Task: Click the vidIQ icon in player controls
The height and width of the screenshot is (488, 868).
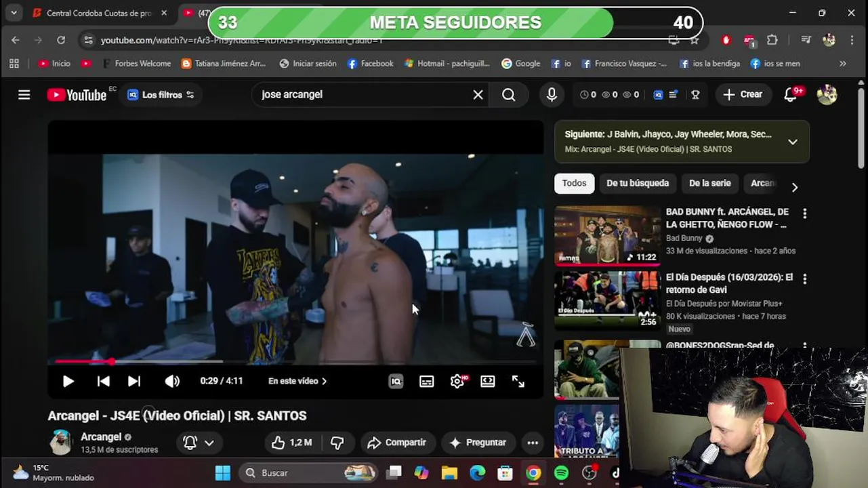Action: 396,382
